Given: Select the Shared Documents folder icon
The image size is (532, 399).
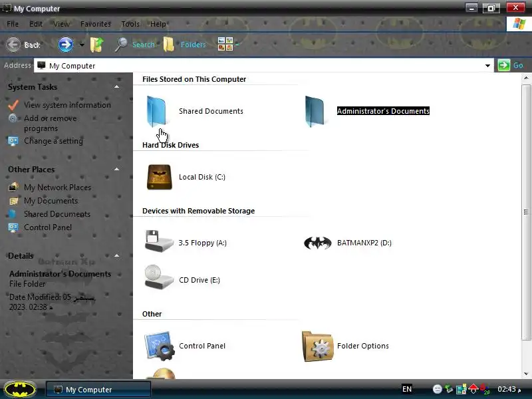Looking at the screenshot, I should [x=156, y=111].
